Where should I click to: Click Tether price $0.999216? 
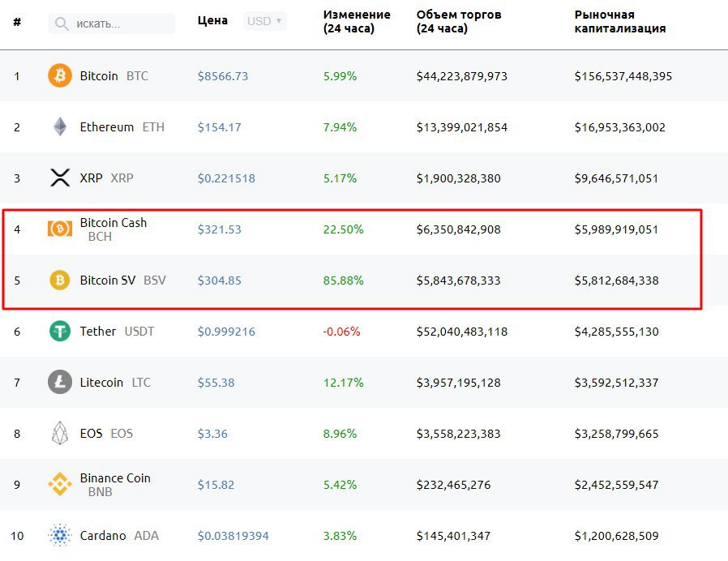226,332
